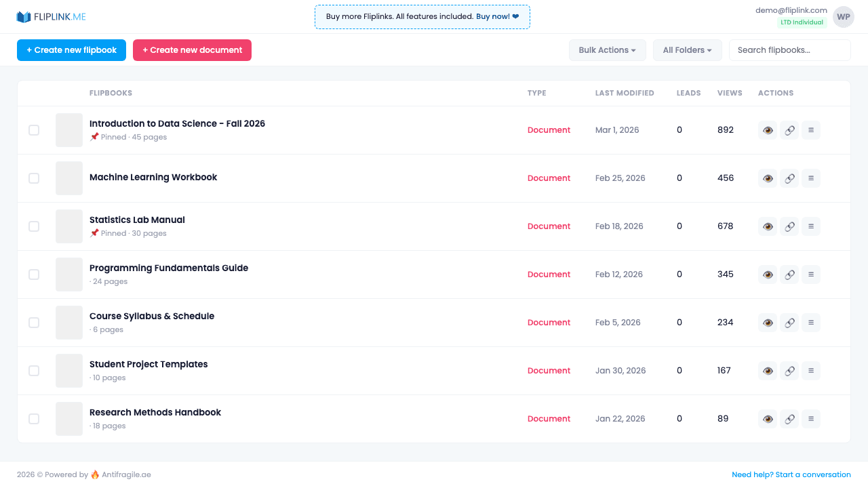The height and width of the screenshot is (488, 868).
Task: Open actions menu for Statistics Lab Manual
Action: [810, 226]
